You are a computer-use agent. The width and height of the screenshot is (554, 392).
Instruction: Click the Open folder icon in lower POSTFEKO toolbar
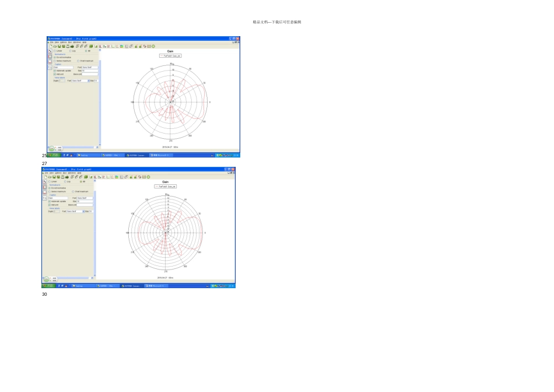(x=50, y=177)
